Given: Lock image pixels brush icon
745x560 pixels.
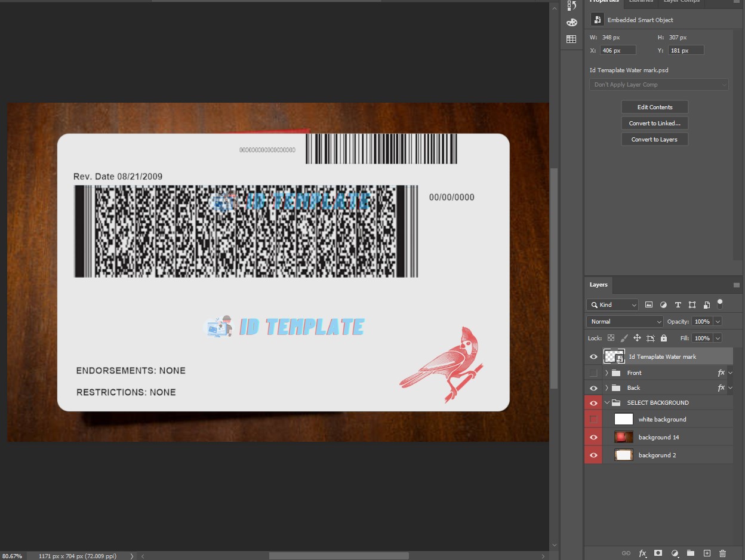Looking at the screenshot, I should coord(624,338).
